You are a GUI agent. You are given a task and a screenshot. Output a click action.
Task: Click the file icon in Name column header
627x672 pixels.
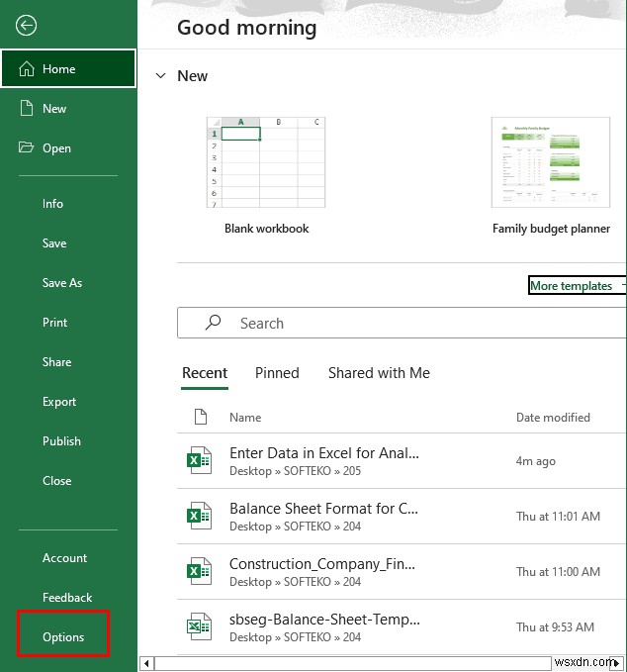(x=201, y=417)
